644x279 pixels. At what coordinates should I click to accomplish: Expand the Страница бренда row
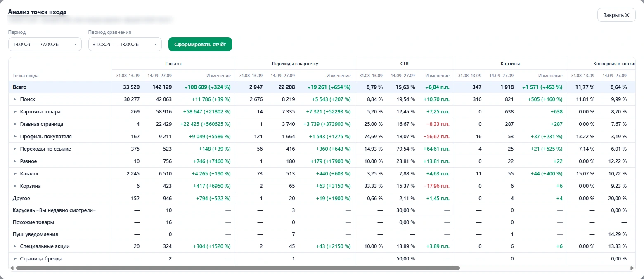click(x=15, y=259)
